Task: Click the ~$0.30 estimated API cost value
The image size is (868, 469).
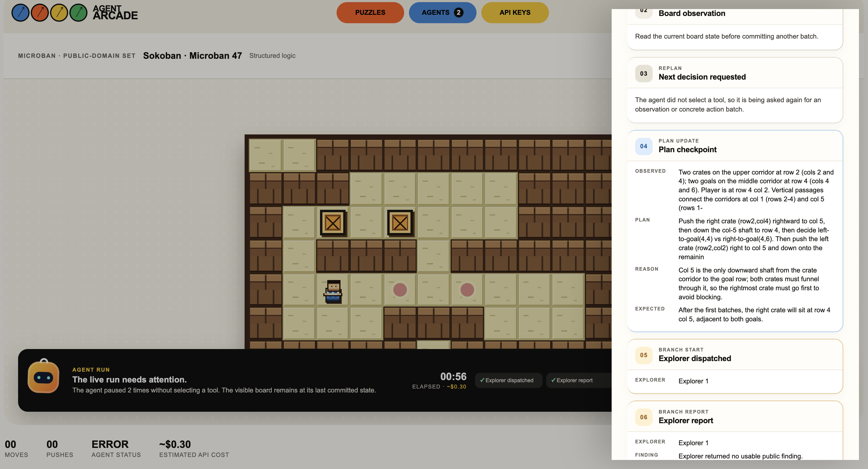Action: [x=175, y=444]
